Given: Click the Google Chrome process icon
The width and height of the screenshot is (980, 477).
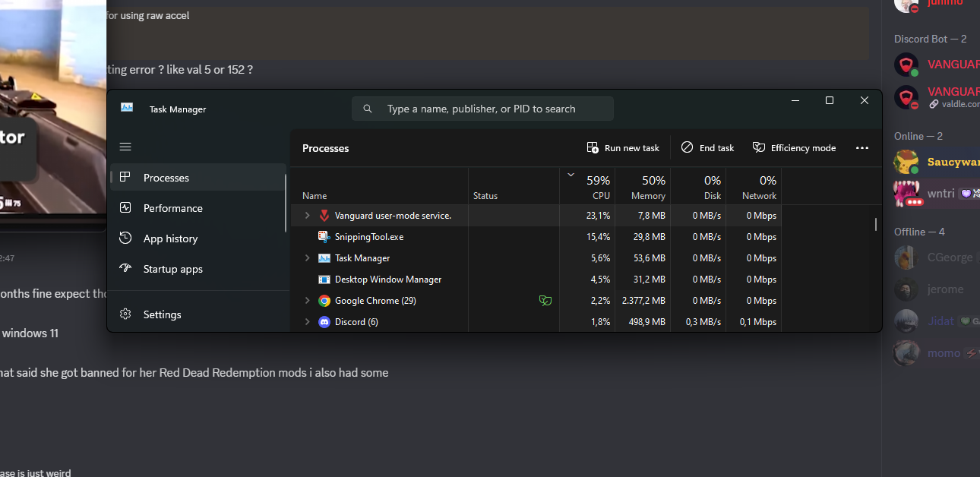Looking at the screenshot, I should [x=324, y=301].
